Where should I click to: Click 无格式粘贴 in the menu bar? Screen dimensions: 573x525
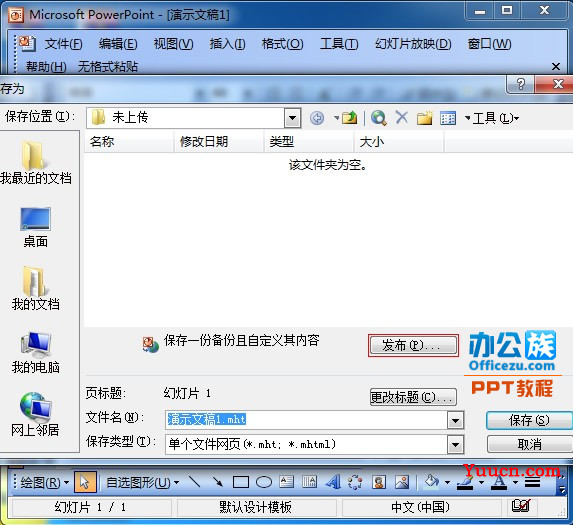(x=108, y=66)
